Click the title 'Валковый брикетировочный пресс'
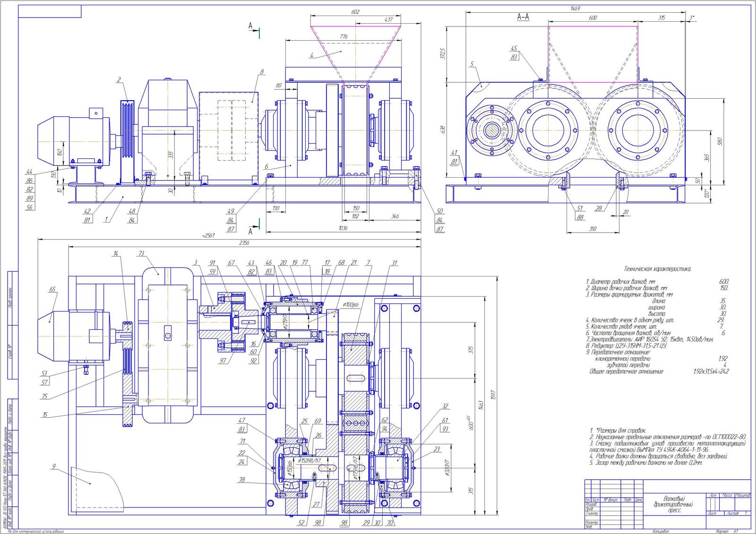Viewport: 756px width, 534px height. pyautogui.click(x=674, y=504)
